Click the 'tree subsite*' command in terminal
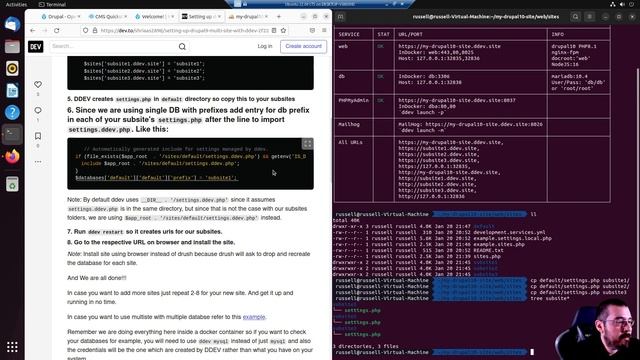This screenshot has width=640, height=360. (550, 299)
